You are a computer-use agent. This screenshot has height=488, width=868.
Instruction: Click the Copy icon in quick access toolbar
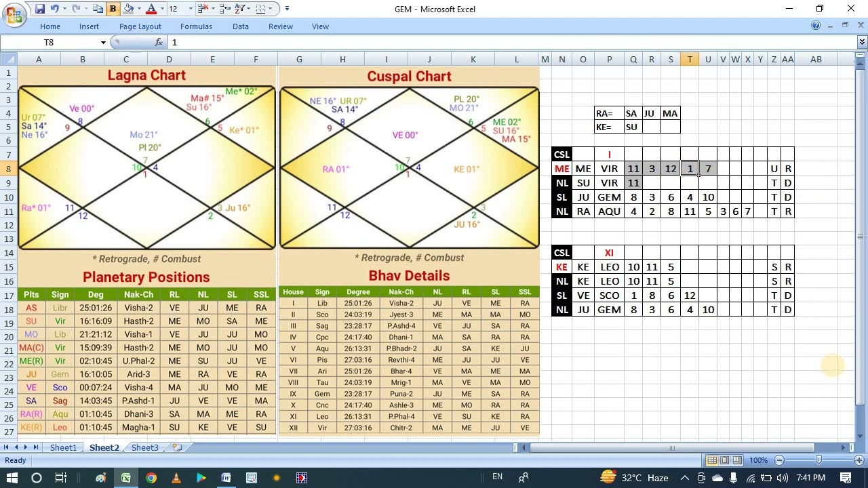point(98,9)
